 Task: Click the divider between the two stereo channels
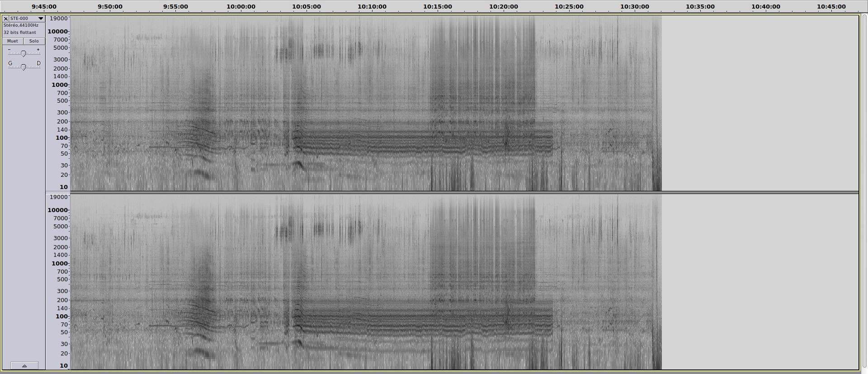tap(452, 193)
